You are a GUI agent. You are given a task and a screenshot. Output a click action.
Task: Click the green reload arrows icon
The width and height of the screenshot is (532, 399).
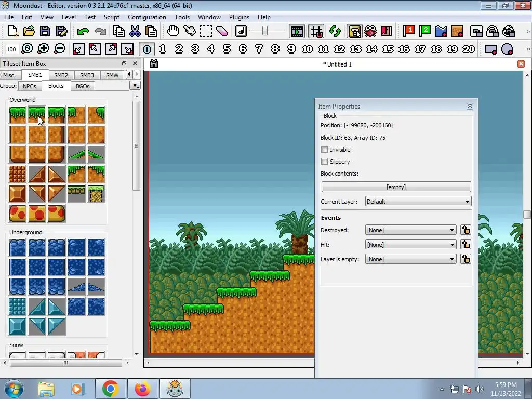335,31
